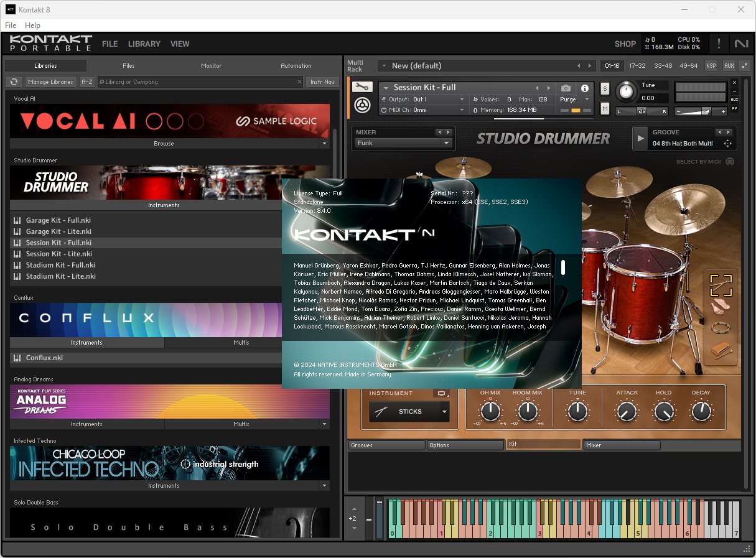Solo the Session Kit instrument
The height and width of the screenshot is (558, 756).
tap(605, 89)
